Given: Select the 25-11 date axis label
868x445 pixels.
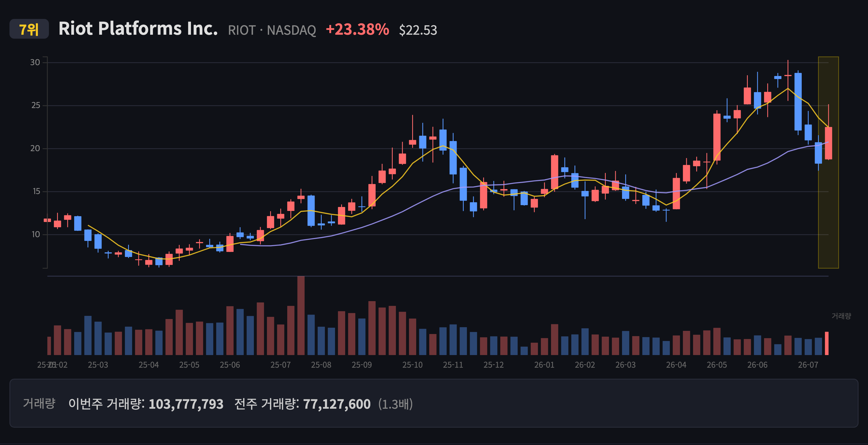Looking at the screenshot, I should tap(453, 365).
